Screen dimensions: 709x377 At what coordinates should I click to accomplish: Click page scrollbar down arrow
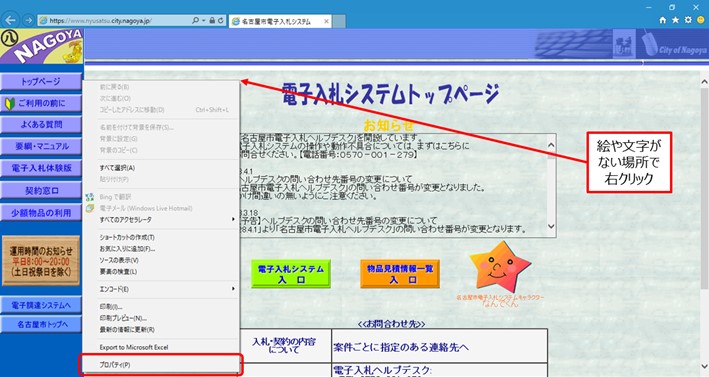point(704,366)
